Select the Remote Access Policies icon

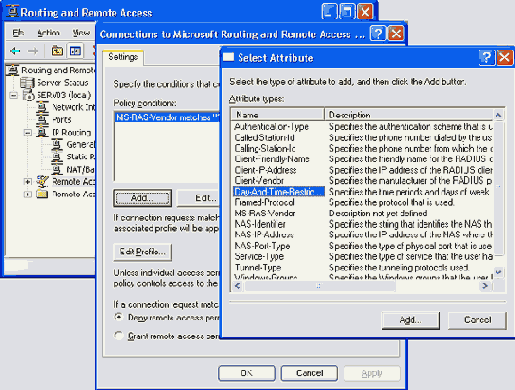coord(42,181)
